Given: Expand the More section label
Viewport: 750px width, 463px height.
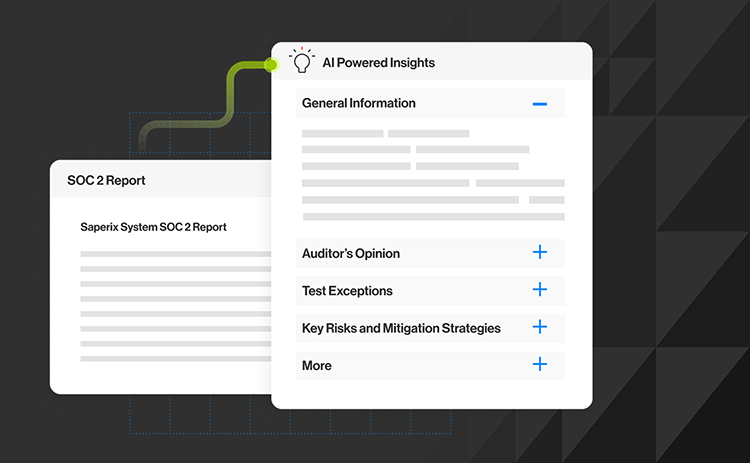Looking at the screenshot, I should (317, 366).
